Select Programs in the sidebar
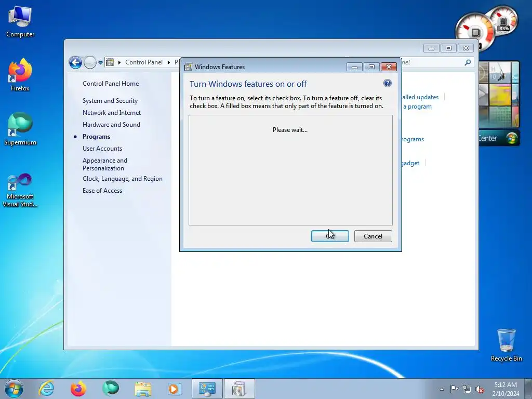The image size is (532, 399). click(96, 137)
